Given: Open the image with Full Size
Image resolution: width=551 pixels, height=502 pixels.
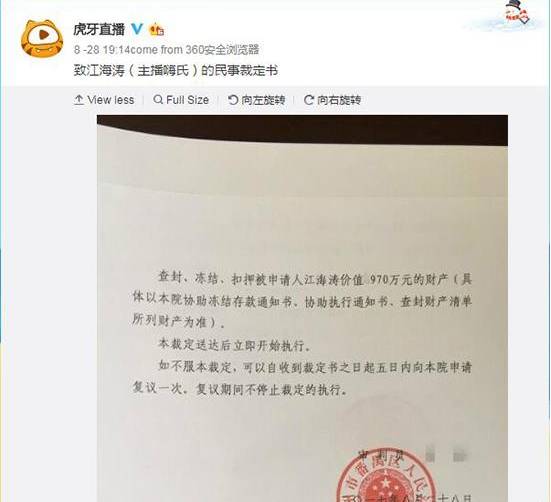Looking at the screenshot, I should point(181,100).
